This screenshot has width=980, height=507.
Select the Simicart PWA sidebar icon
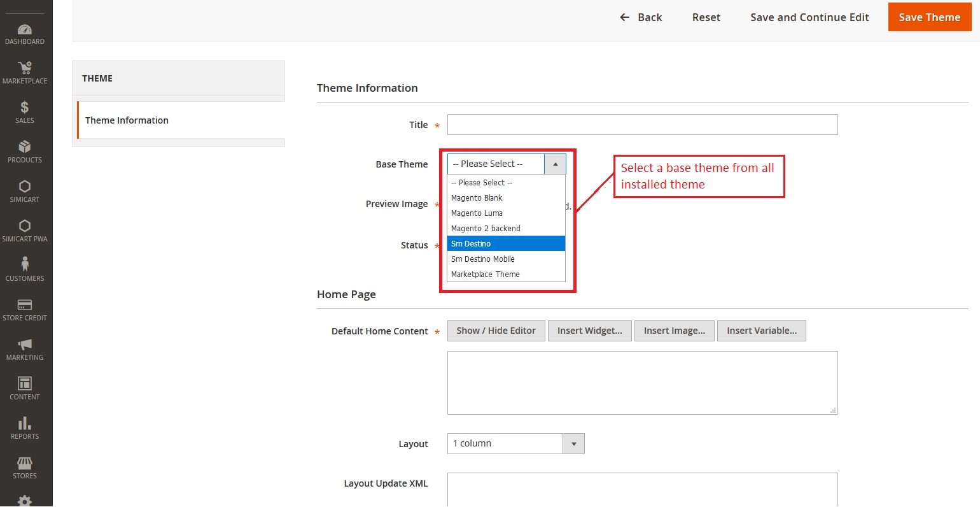25,228
